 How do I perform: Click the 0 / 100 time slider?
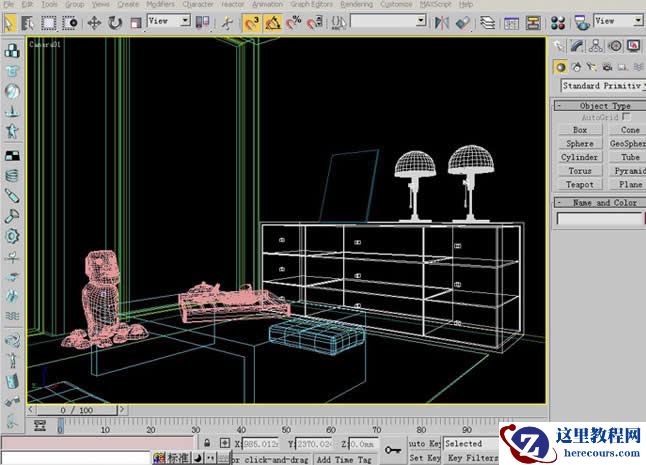pos(76,410)
